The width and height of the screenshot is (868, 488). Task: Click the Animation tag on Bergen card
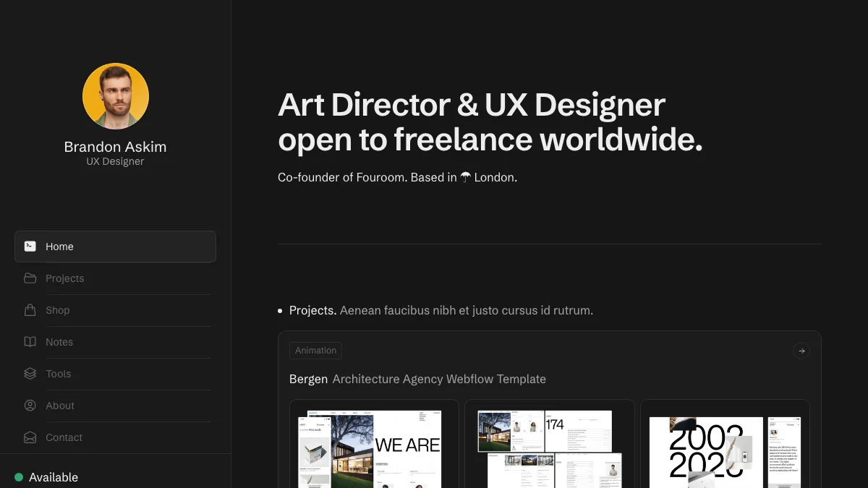315,351
